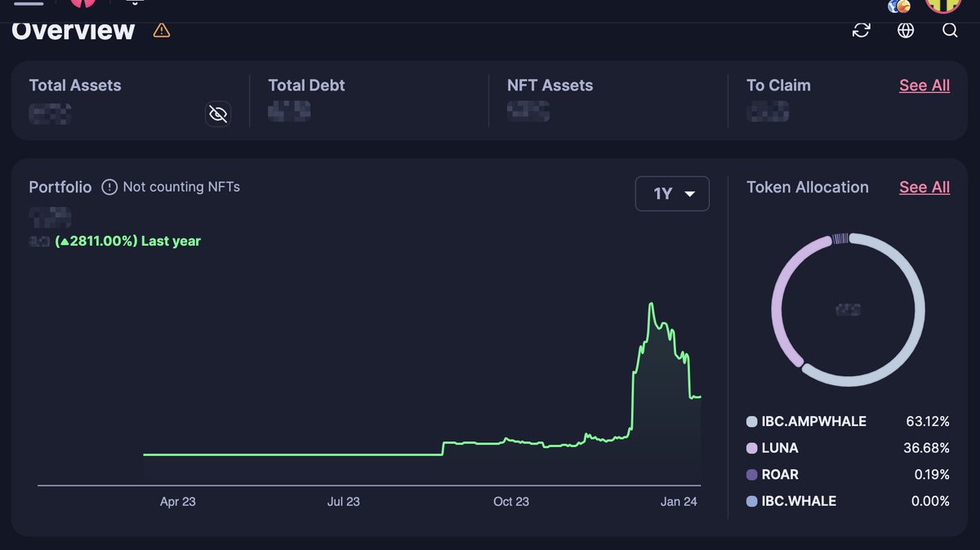Click the Overview page title
980x550 pixels.
pyautogui.click(x=73, y=30)
